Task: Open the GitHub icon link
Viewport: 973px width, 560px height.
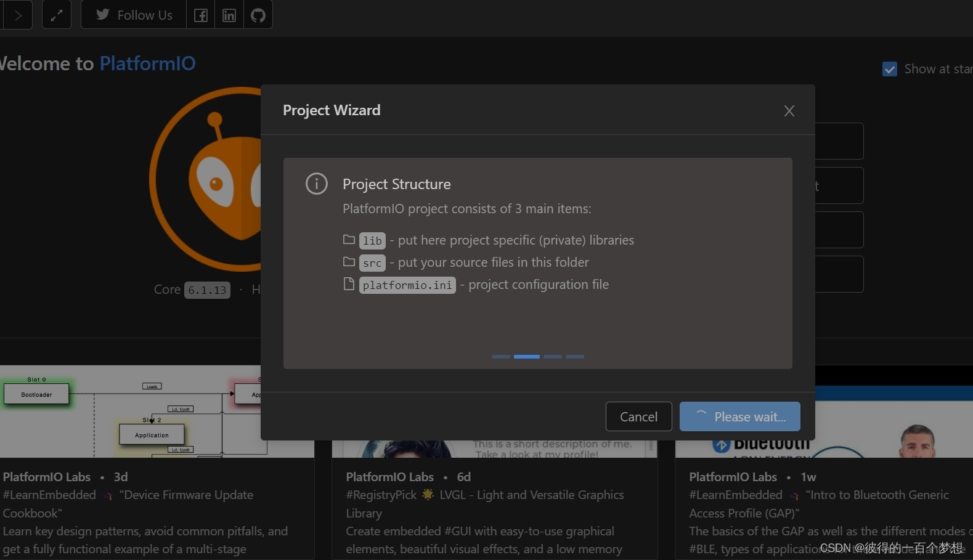Action: click(x=258, y=15)
